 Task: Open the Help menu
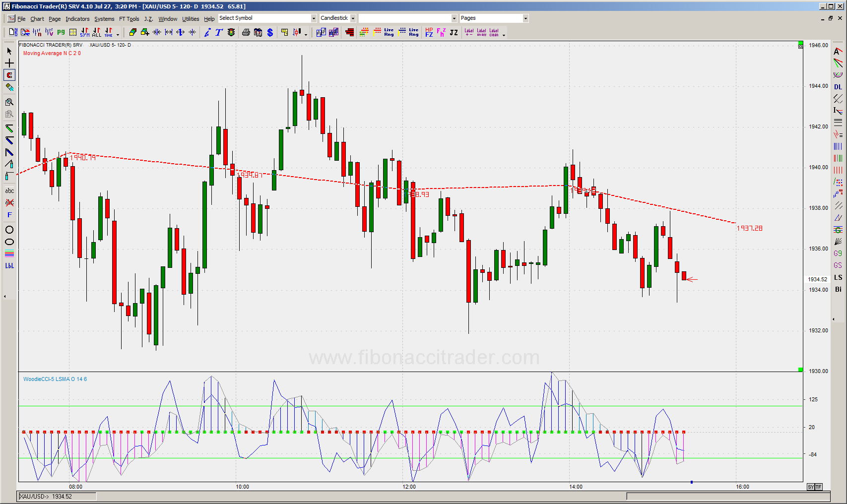(x=209, y=19)
